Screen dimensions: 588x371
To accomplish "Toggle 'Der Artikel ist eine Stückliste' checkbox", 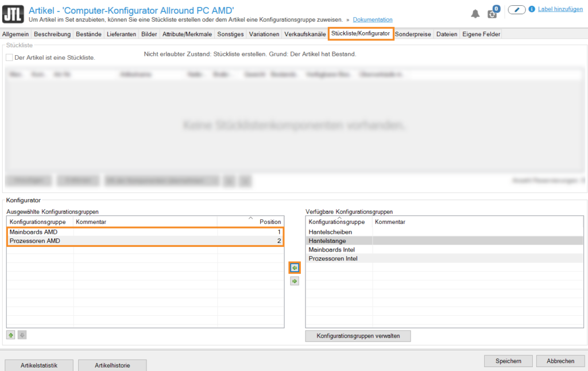I will click(x=9, y=57).
